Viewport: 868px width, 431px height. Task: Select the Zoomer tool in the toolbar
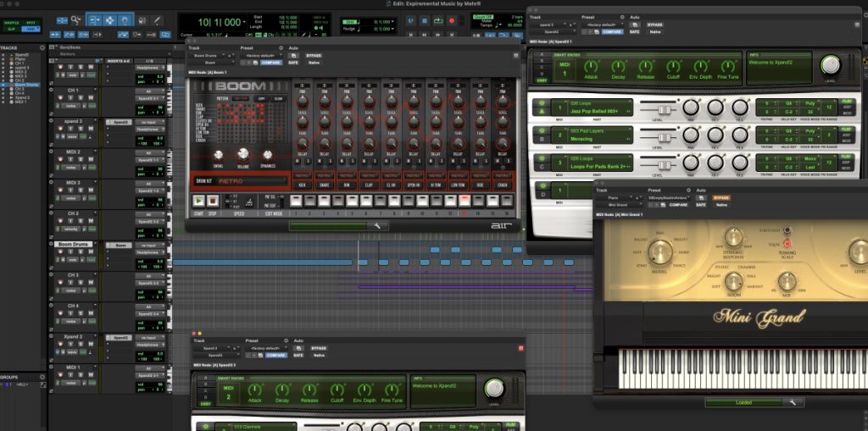tap(75, 20)
